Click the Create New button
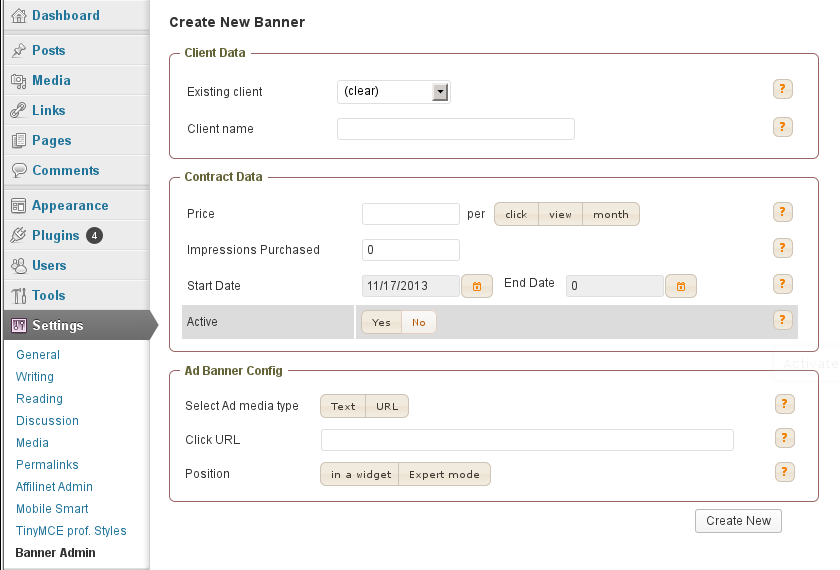This screenshot has width=840, height=570. [738, 521]
